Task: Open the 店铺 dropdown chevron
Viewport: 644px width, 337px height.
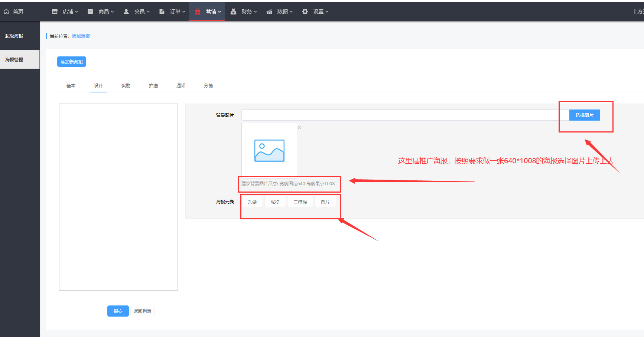Action: (x=77, y=12)
